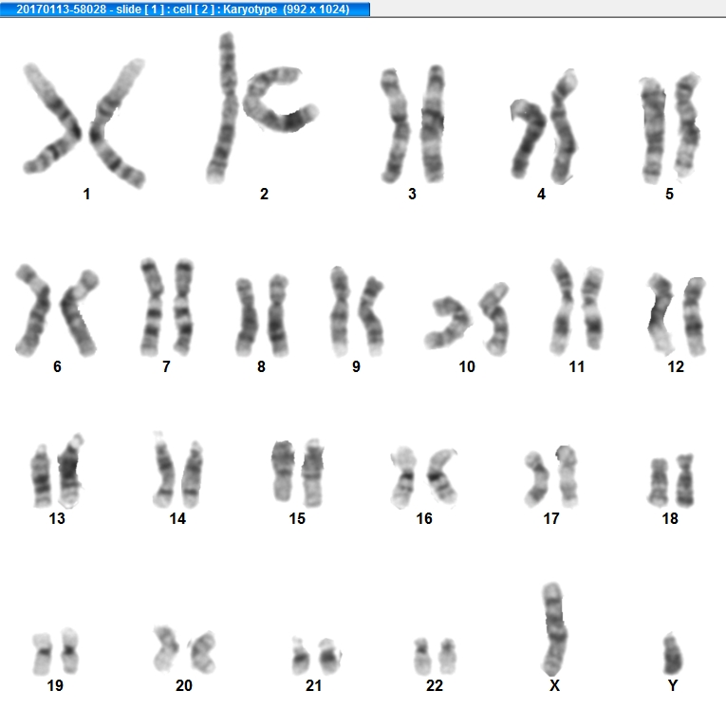Click the label '10' below its chromosomes
Viewport: 726px width, 728px height.
467,366
